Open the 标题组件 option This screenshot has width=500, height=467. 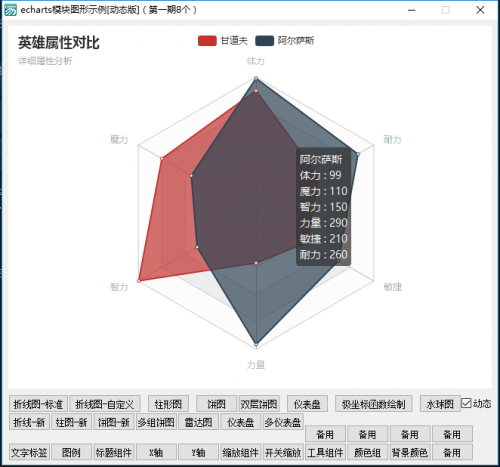point(114,452)
